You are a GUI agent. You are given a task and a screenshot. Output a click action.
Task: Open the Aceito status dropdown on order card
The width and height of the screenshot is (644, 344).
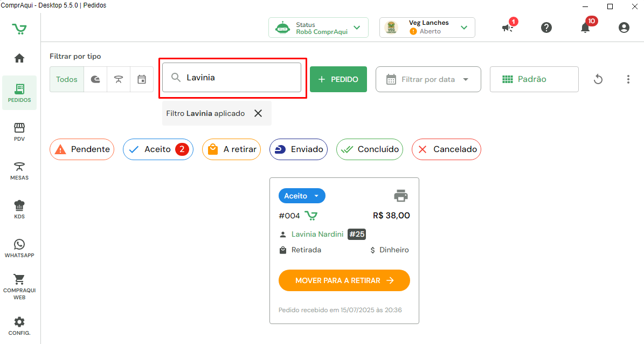302,196
